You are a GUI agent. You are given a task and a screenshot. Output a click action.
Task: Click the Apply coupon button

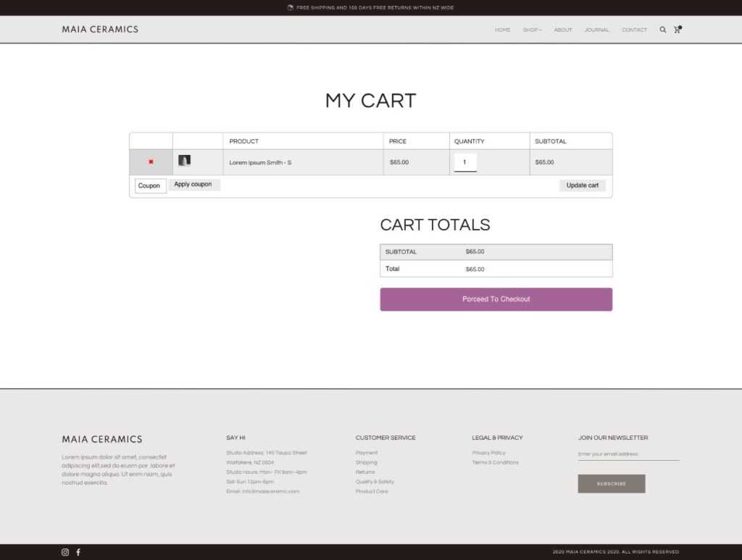pos(193,185)
